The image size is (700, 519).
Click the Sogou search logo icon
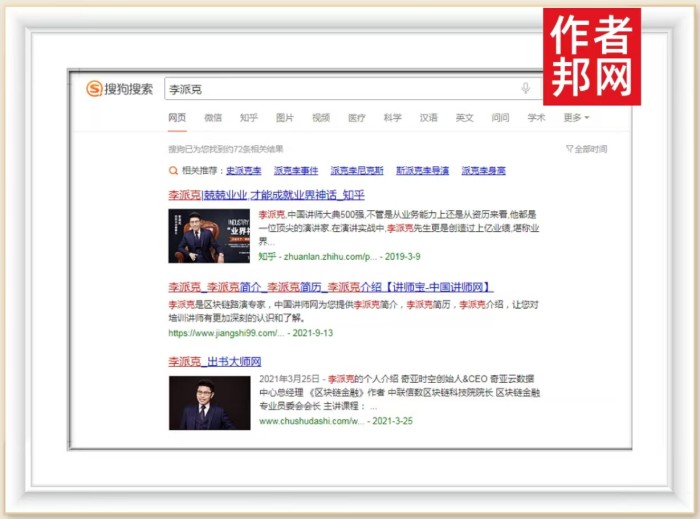point(94,89)
